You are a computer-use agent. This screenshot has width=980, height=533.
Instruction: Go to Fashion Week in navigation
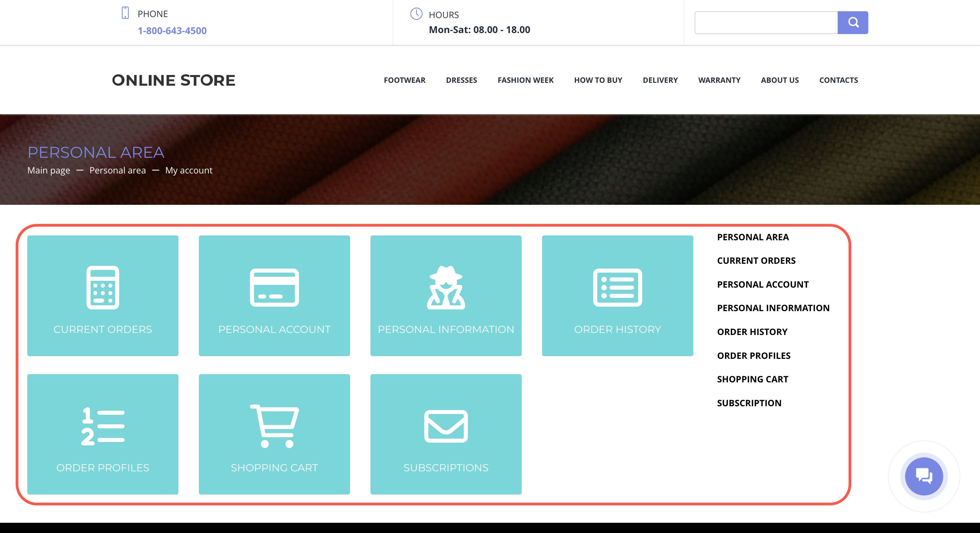point(525,80)
